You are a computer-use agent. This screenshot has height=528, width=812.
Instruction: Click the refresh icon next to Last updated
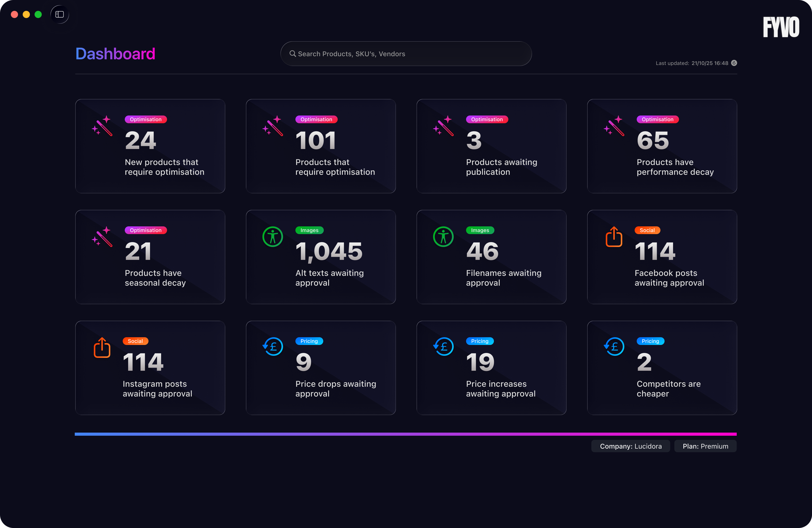734,63
